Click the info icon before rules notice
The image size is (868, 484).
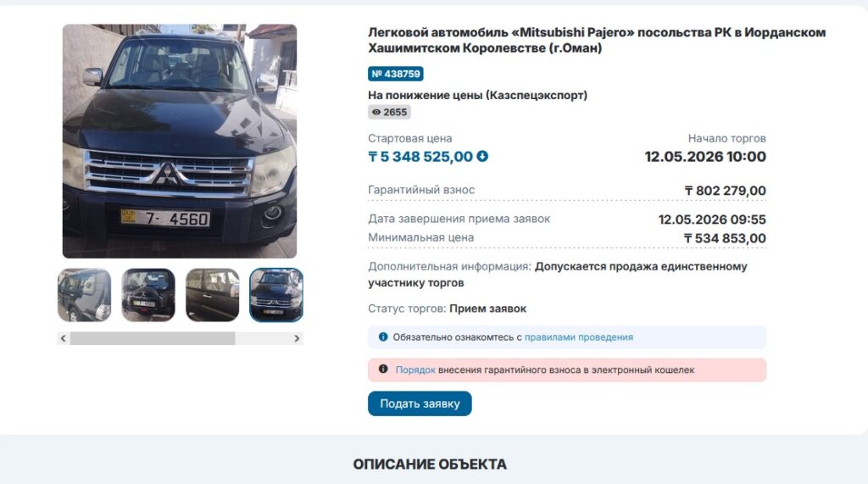[382, 337]
